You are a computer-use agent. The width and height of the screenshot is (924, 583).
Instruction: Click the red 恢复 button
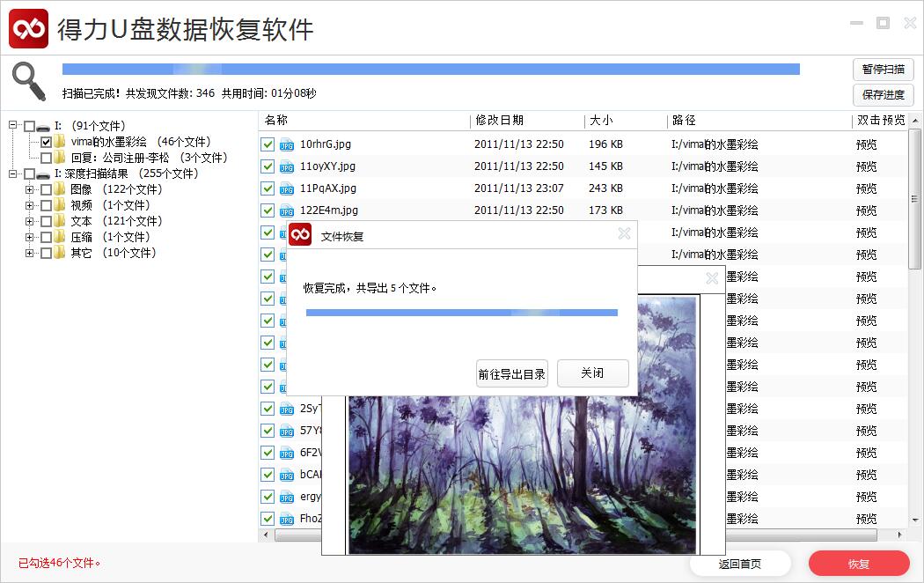(x=859, y=565)
